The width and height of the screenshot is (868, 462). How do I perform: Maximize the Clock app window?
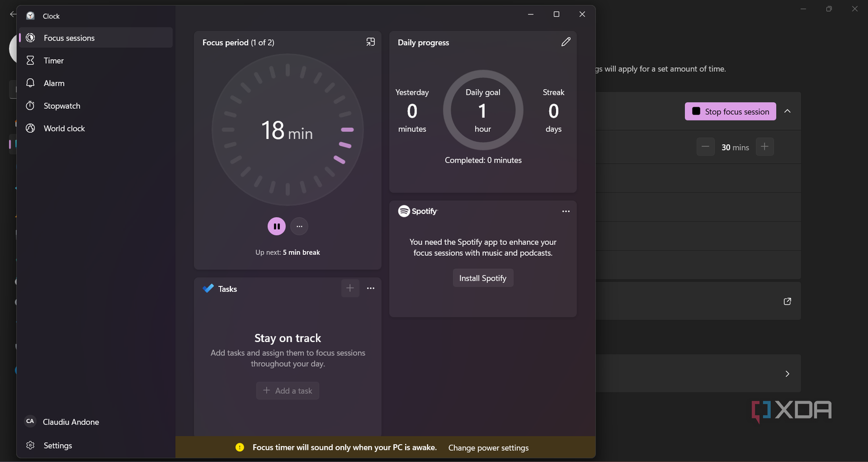pyautogui.click(x=556, y=14)
